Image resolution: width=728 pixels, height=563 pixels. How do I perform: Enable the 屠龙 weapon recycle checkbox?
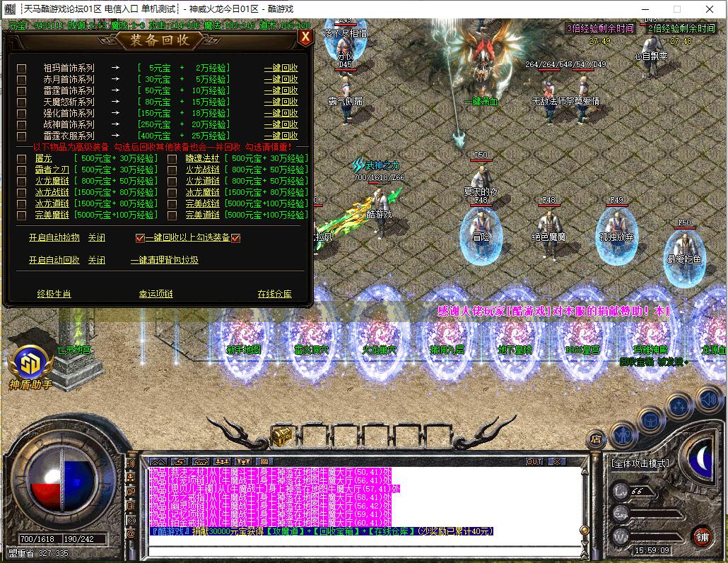point(22,159)
